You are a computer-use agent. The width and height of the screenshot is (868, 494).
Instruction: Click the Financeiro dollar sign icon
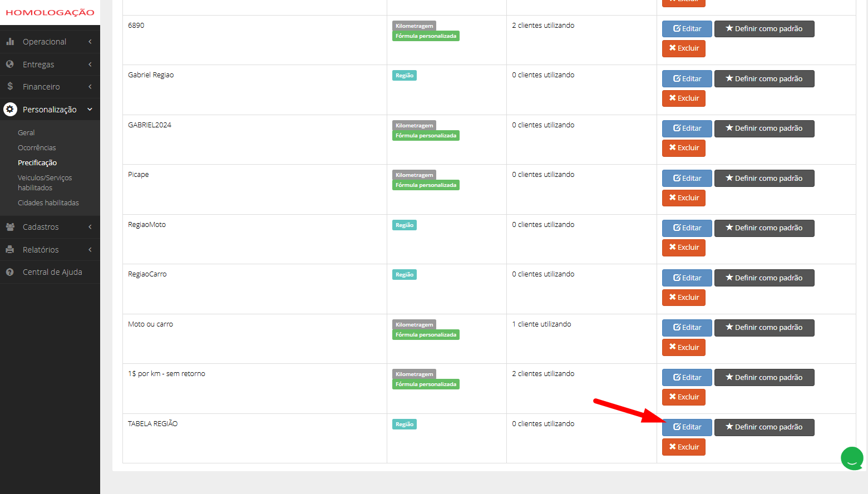click(10, 87)
